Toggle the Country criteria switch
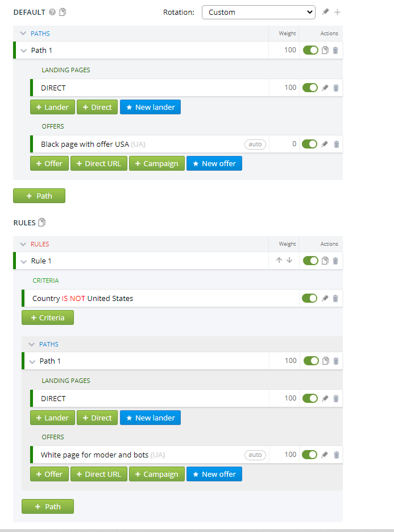The height and width of the screenshot is (532, 394). click(309, 298)
